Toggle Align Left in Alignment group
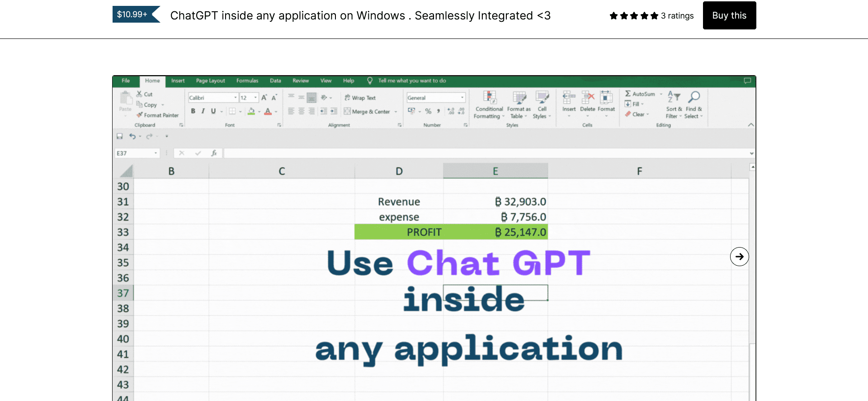The width and height of the screenshot is (868, 401). tap(291, 111)
